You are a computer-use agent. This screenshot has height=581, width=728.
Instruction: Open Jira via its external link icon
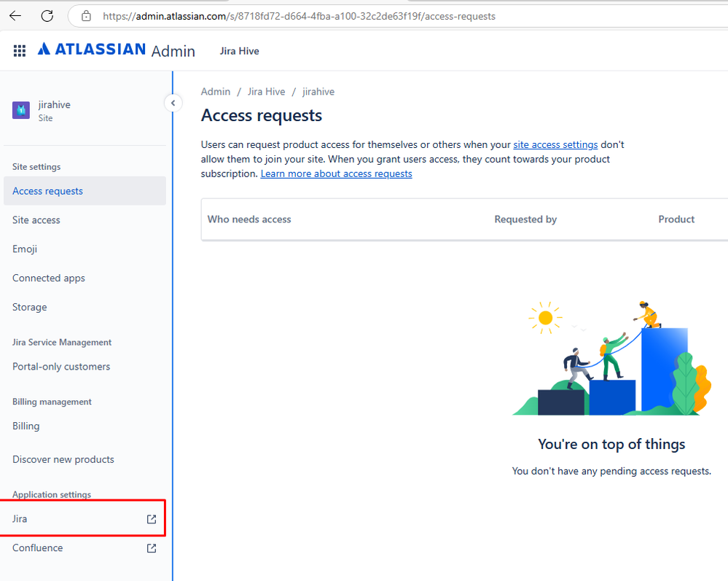[151, 519]
